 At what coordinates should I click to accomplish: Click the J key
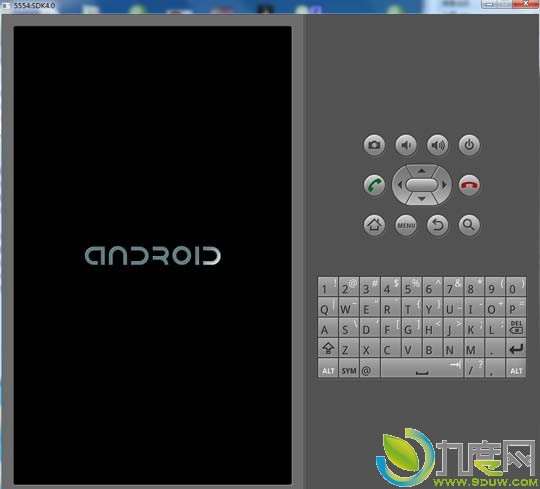[x=453, y=328]
